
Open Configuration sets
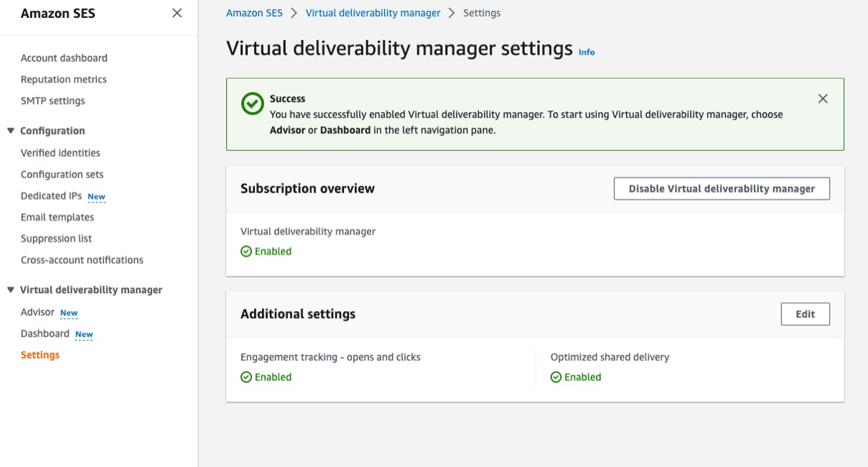pyautogui.click(x=62, y=175)
